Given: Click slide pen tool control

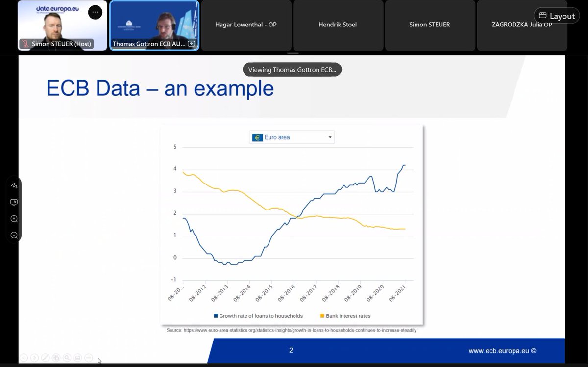Looking at the screenshot, I should tap(45, 358).
